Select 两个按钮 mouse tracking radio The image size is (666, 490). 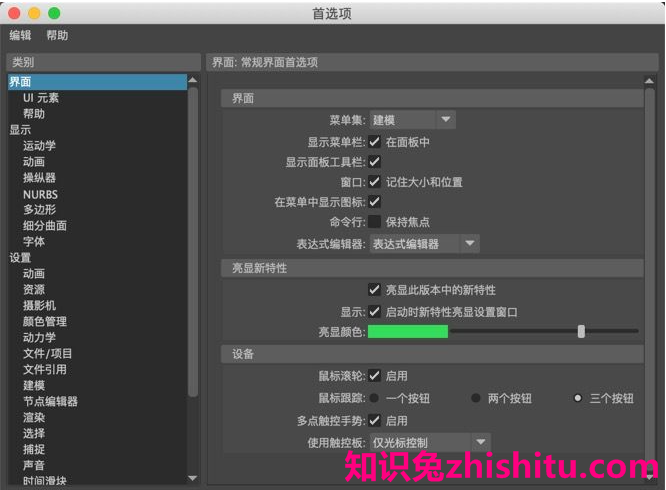pyautogui.click(x=476, y=398)
